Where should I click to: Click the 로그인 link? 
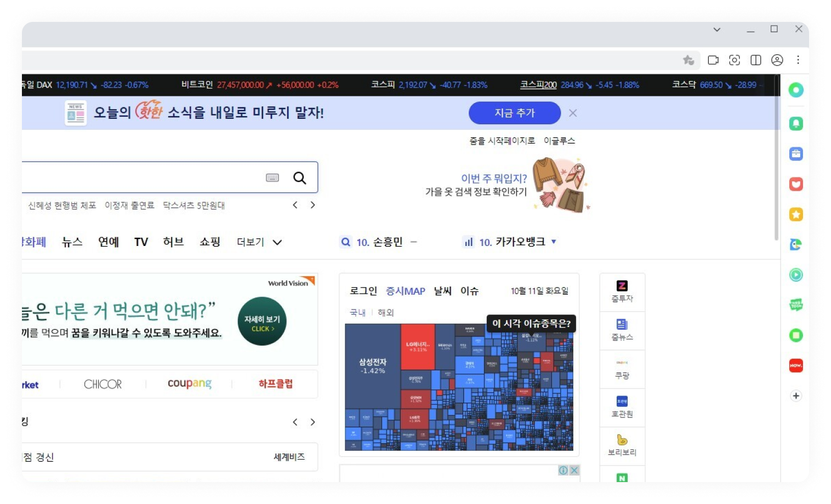pyautogui.click(x=363, y=291)
